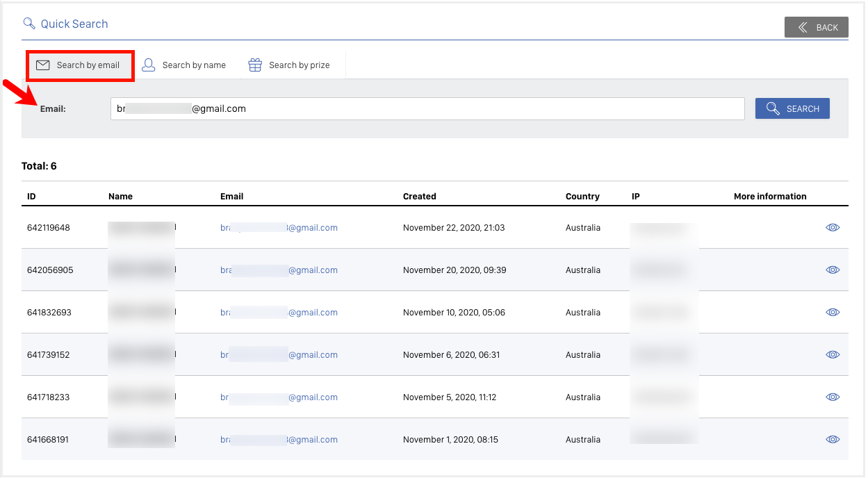Viewport: 868px width, 478px height.
Task: Focus the Email input field
Action: (427, 108)
